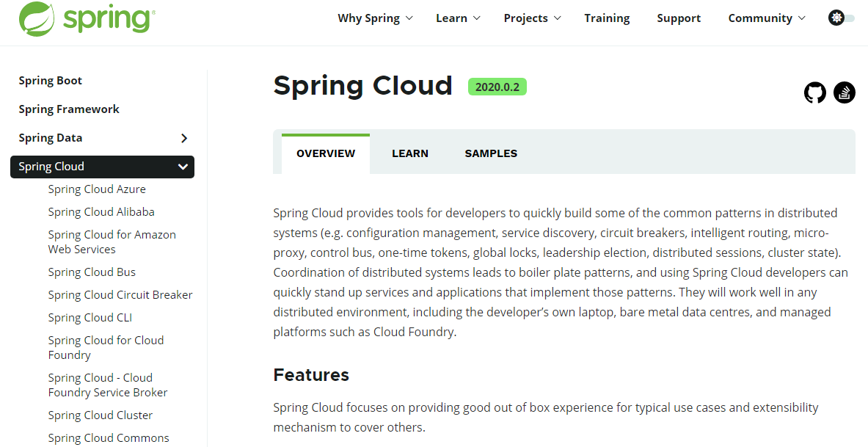
Task: Open the Spring Cloud GitHub repository icon
Action: pyautogui.click(x=815, y=92)
